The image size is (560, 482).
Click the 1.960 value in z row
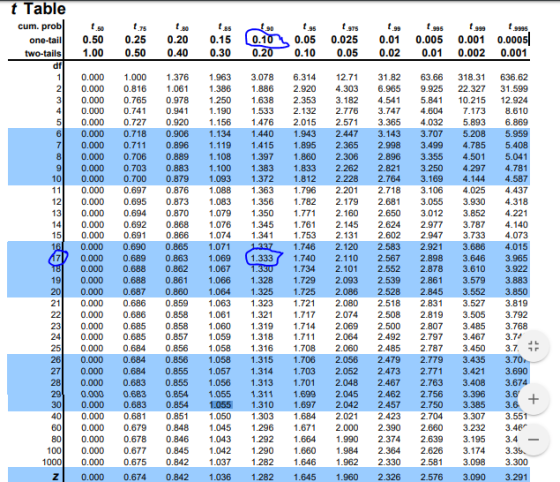point(346,477)
